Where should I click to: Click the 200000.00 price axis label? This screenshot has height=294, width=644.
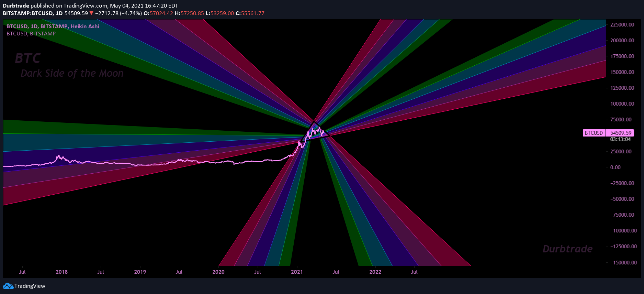(622, 41)
